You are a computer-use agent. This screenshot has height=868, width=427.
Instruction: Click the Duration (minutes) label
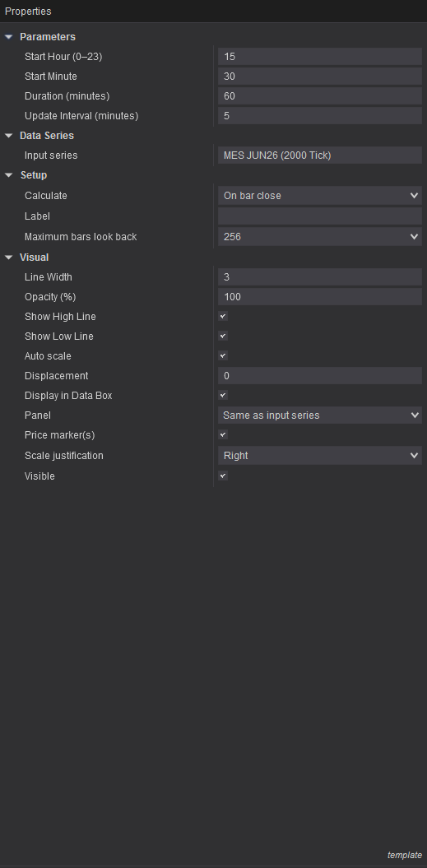67,96
